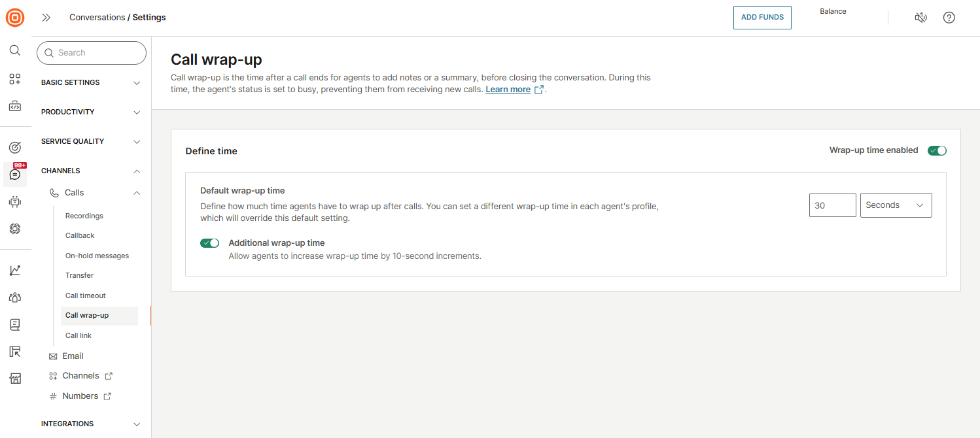Expand the Service Quality section

(x=90, y=142)
